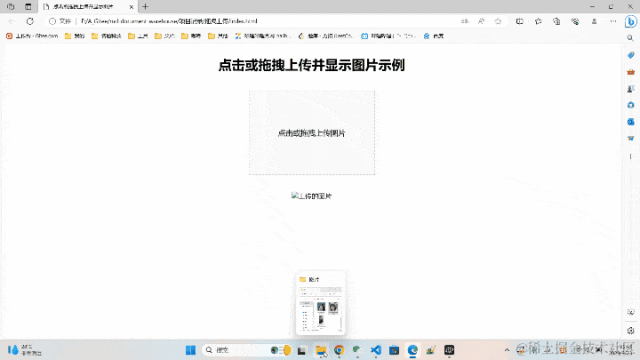Click the broken uploaded image placeholder
Viewport: 640px width, 360px height.
[x=311, y=196]
